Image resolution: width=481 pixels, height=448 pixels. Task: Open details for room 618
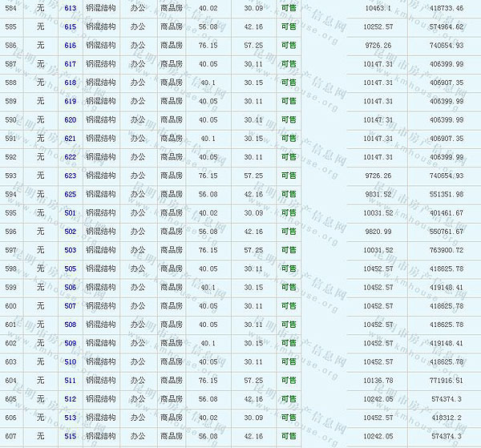[70, 83]
